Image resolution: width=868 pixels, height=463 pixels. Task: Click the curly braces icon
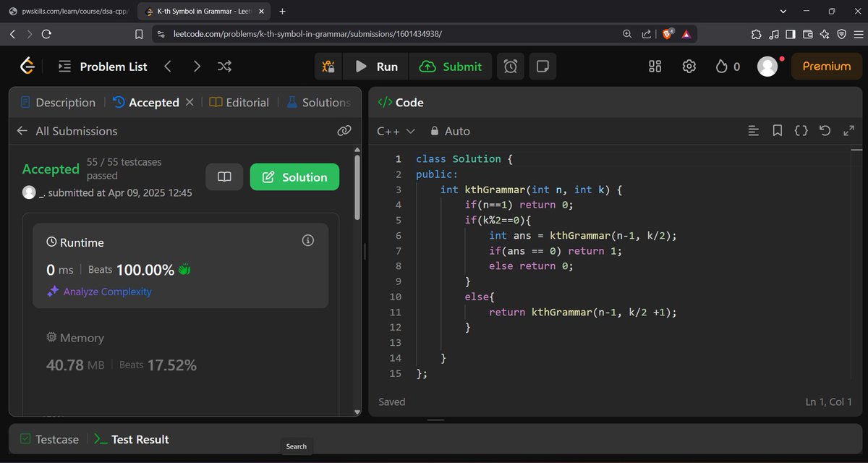click(x=801, y=131)
